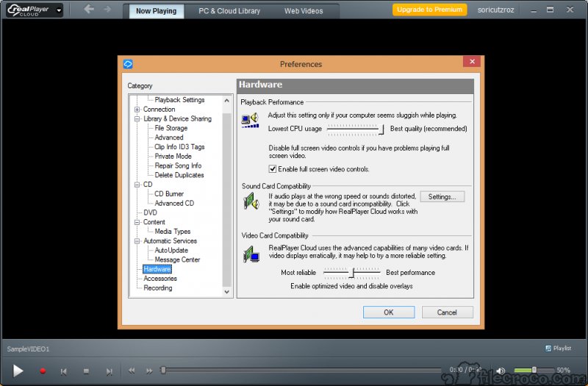588x386 pixels.
Task: Click the Video Card Compatibility slider
Action: point(352,273)
